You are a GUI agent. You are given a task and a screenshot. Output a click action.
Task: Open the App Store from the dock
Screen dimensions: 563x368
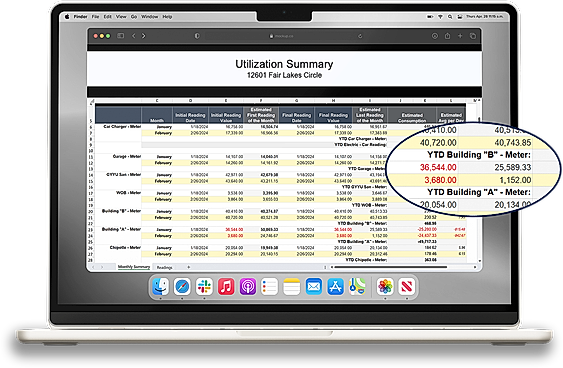pos(335,287)
